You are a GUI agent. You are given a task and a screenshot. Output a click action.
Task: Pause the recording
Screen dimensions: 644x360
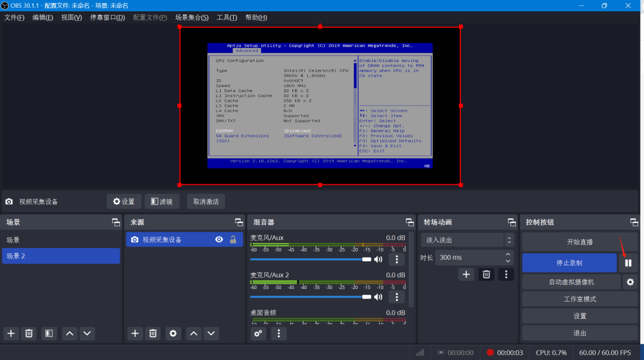tap(628, 263)
